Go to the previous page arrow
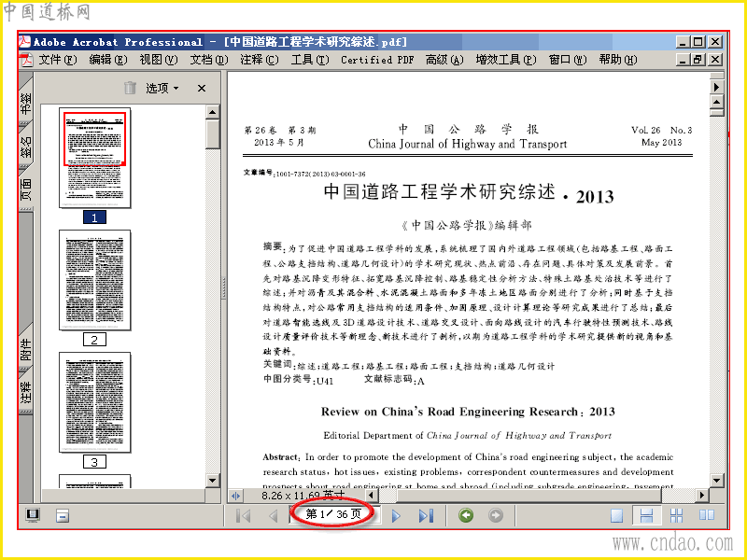The width and height of the screenshot is (747, 560). (x=274, y=516)
